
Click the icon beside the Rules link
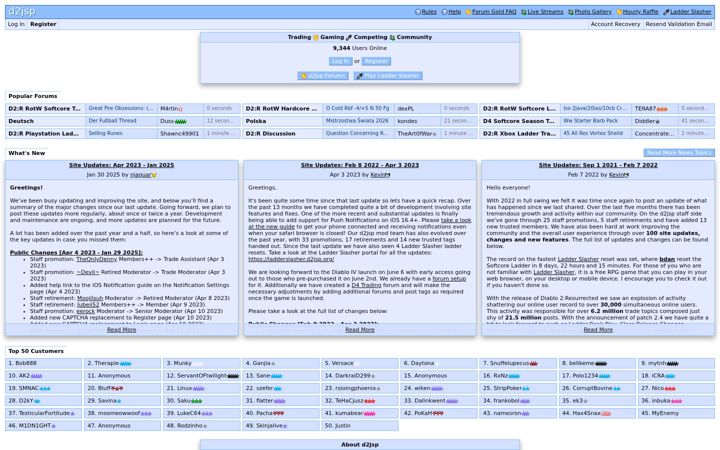pos(417,12)
